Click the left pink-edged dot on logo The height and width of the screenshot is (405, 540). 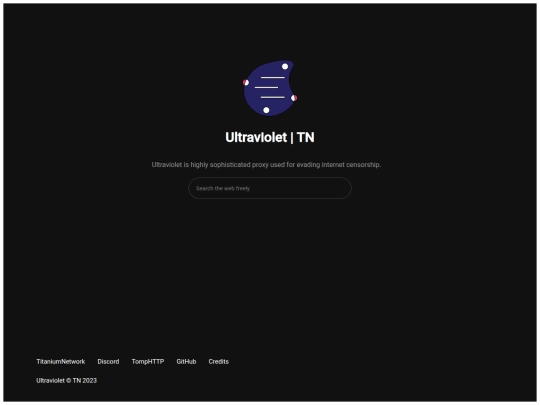(246, 83)
